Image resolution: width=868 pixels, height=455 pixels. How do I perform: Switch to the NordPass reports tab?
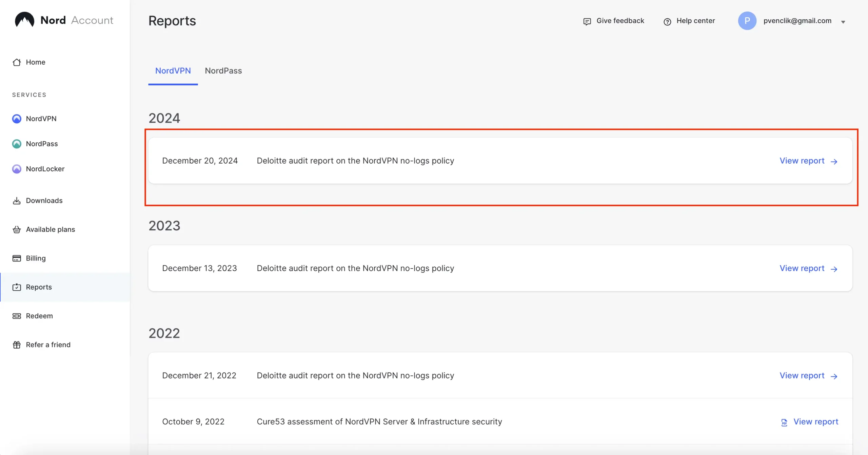[223, 71]
